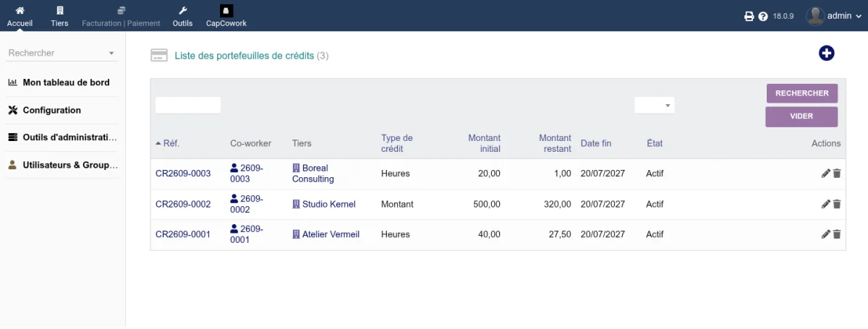Edit wallet CR2609-0002 with pencil icon

[x=826, y=204]
